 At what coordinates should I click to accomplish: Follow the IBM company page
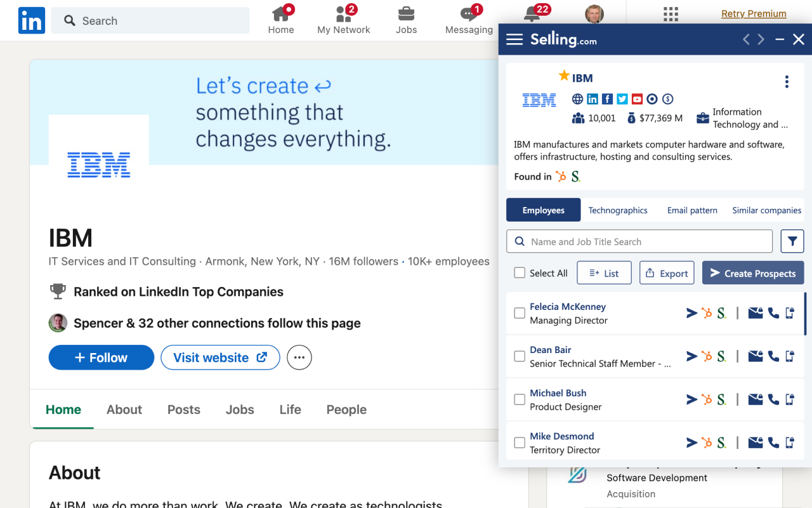(x=101, y=358)
